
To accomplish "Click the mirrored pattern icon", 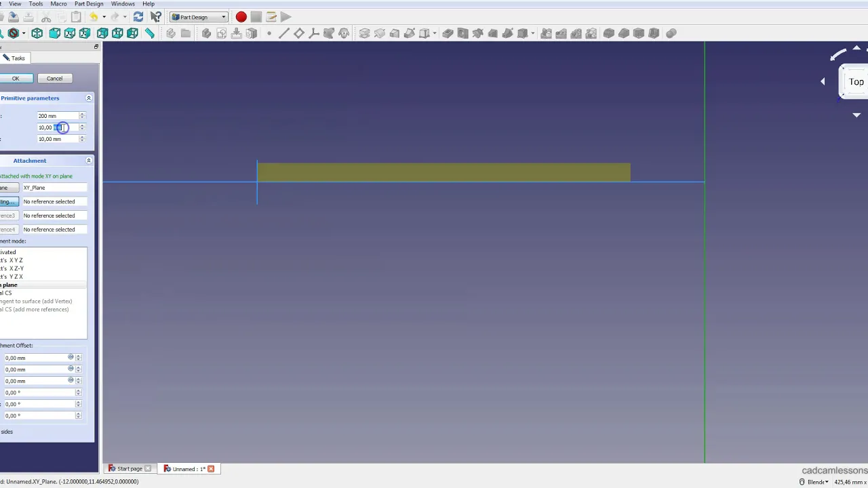I will tap(547, 33).
